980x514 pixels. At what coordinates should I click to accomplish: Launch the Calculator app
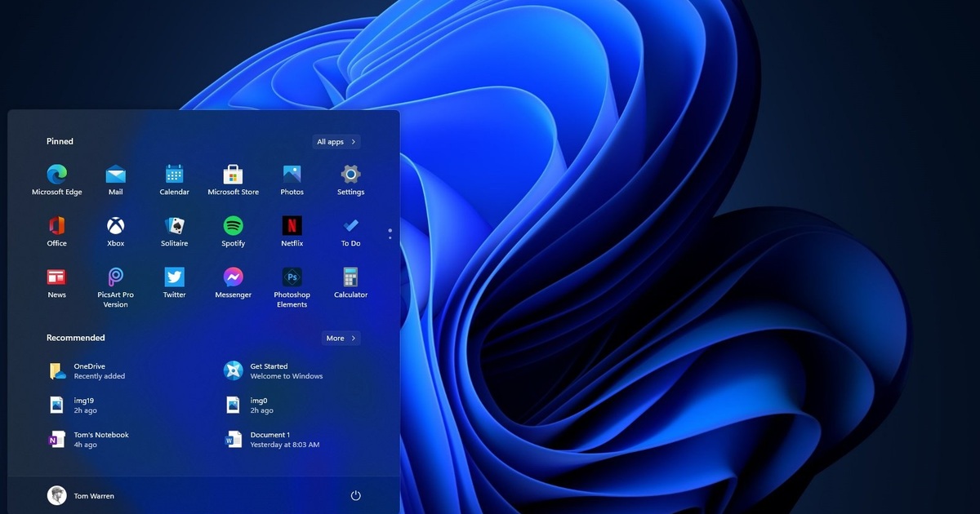[351, 283]
